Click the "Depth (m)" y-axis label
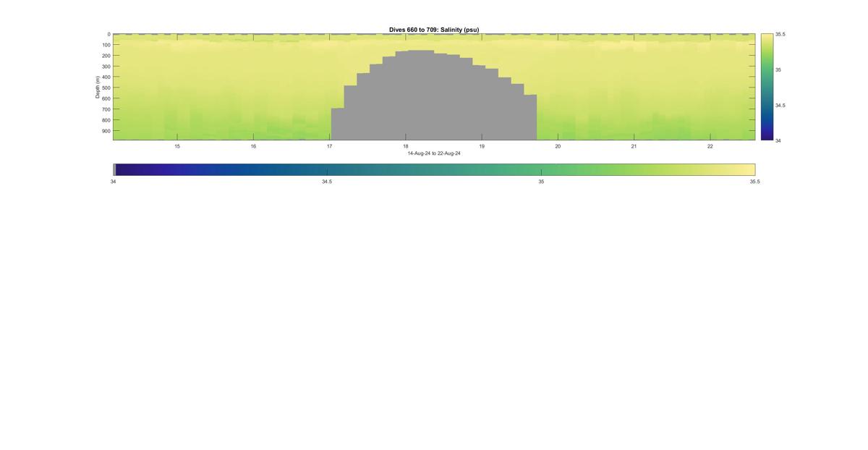Viewport: 868px width, 450px height. click(97, 87)
